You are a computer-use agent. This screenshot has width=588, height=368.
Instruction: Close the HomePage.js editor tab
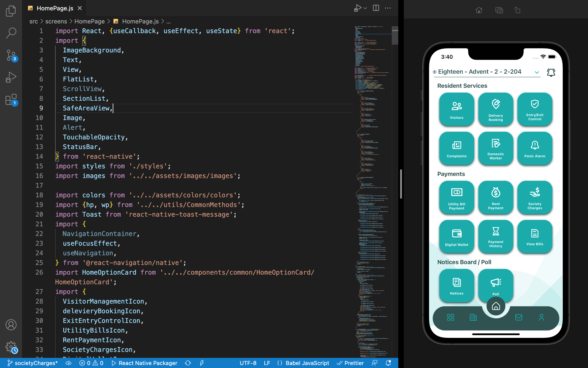pyautogui.click(x=80, y=8)
